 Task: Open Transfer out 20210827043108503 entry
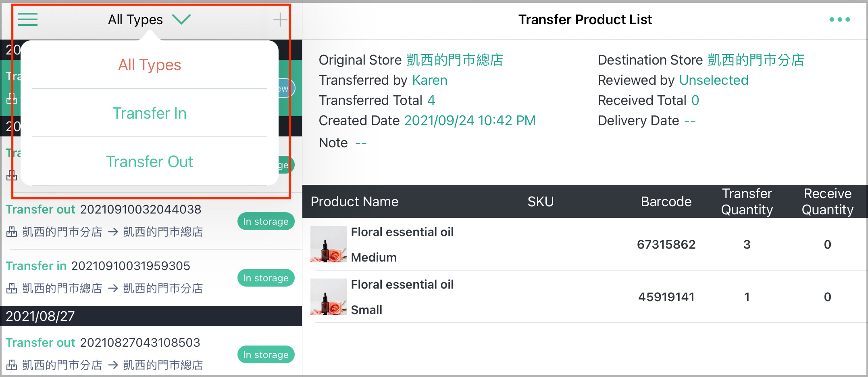[x=103, y=343]
